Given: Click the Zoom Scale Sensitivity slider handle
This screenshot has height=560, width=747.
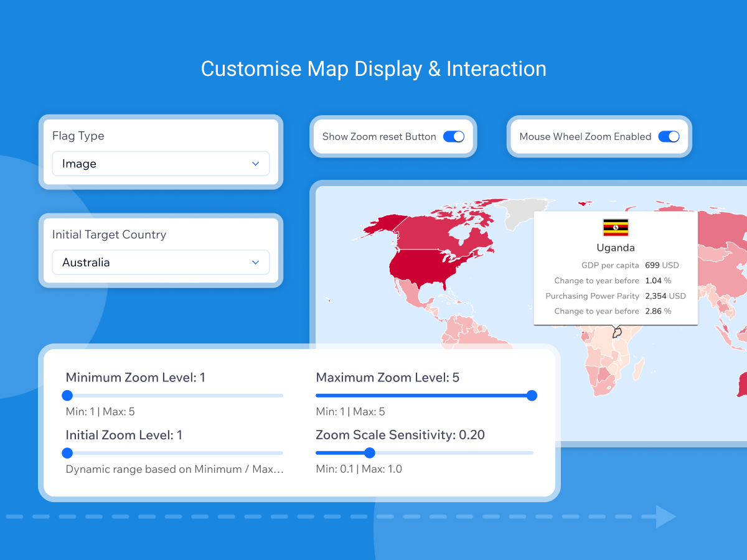Looking at the screenshot, I should tap(370, 453).
